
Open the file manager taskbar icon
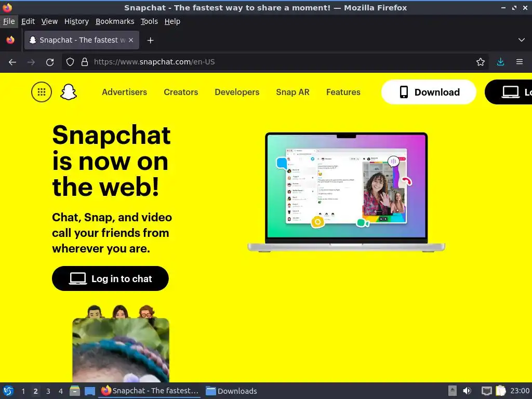click(75, 391)
